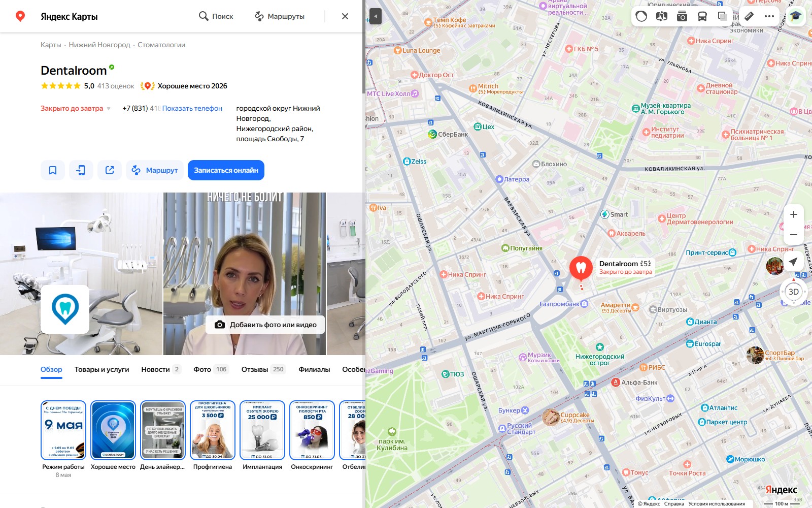The width and height of the screenshot is (812, 508).
Task: Click the Альфа-Банк map marker
Action: point(616,382)
